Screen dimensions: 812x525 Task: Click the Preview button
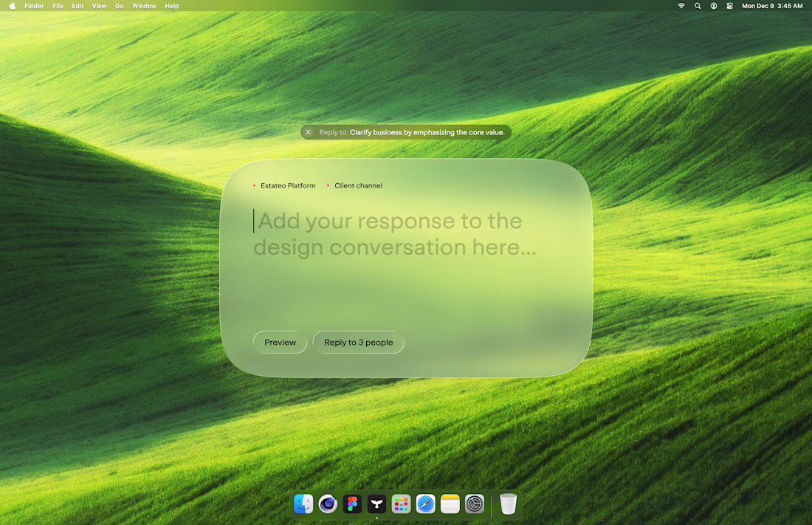(281, 343)
